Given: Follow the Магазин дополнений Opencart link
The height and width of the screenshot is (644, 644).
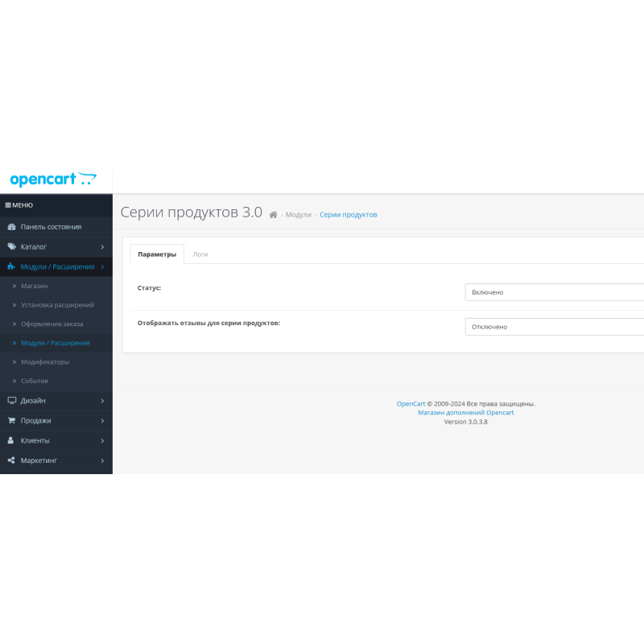Looking at the screenshot, I should coord(465,412).
